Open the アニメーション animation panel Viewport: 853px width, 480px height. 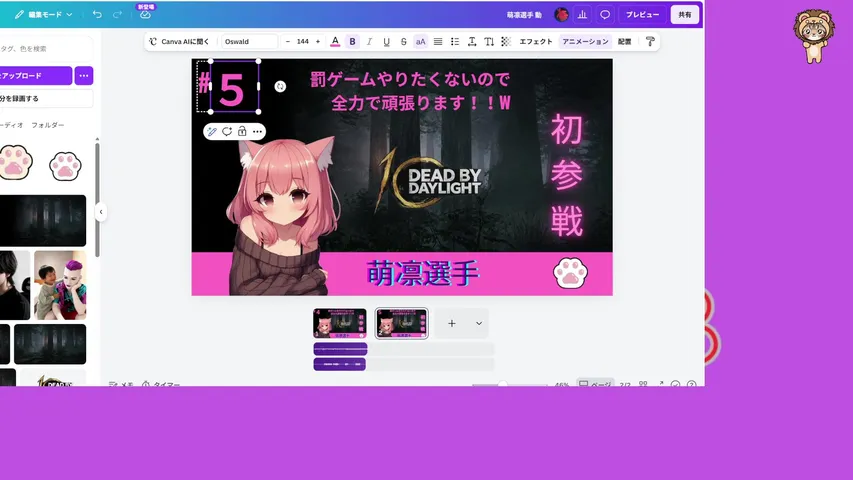pos(585,41)
